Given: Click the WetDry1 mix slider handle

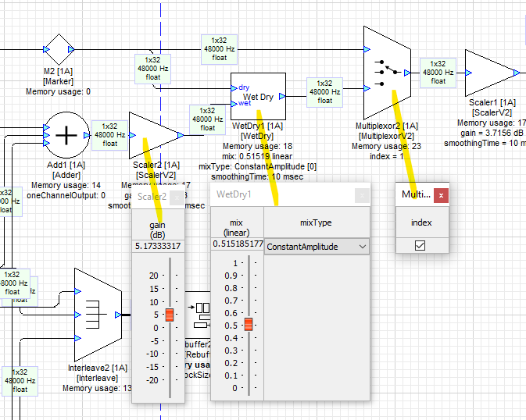Looking at the screenshot, I should pos(249,324).
